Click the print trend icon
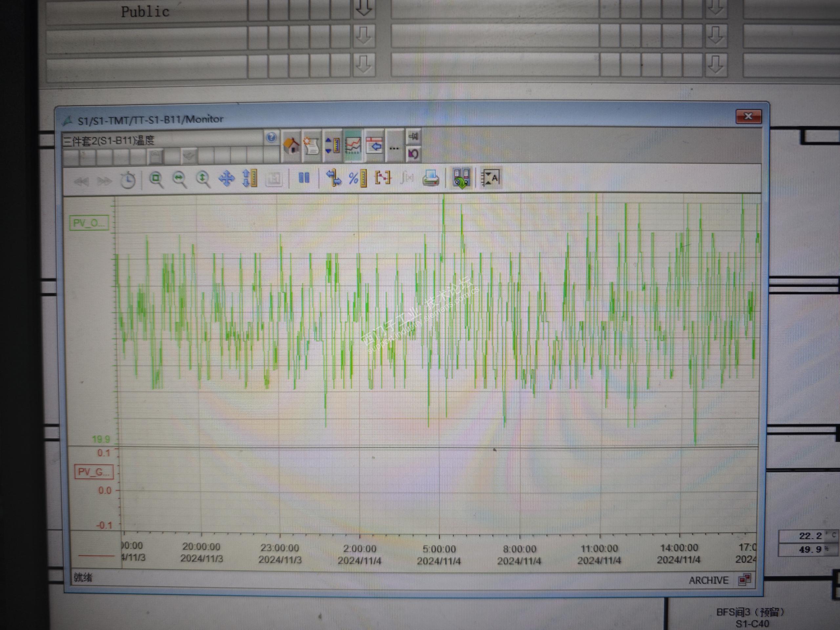Screen dimensions: 840x630 coord(430,178)
